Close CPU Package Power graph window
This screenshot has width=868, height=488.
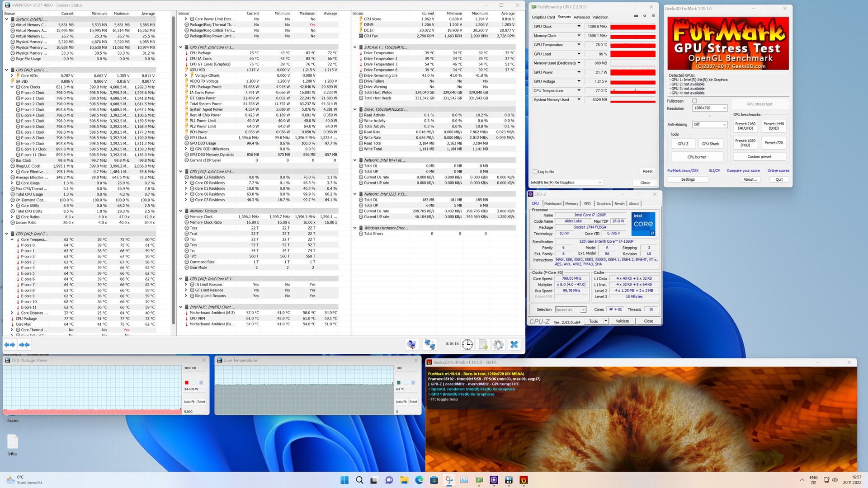[x=204, y=360]
